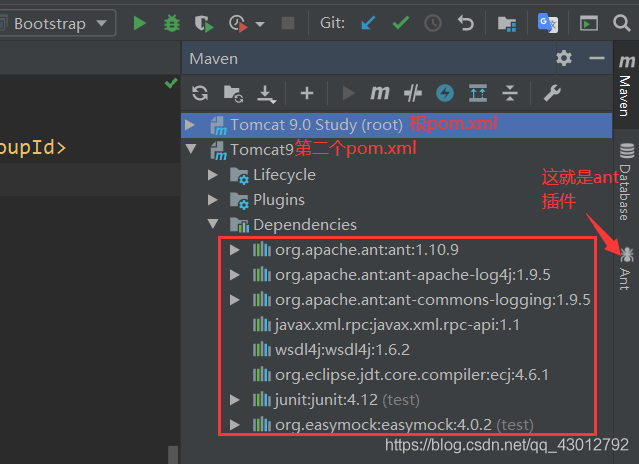Screen dimensions: 639x464
Task: Select the Tomcat9 module row
Action: pos(396,150)
